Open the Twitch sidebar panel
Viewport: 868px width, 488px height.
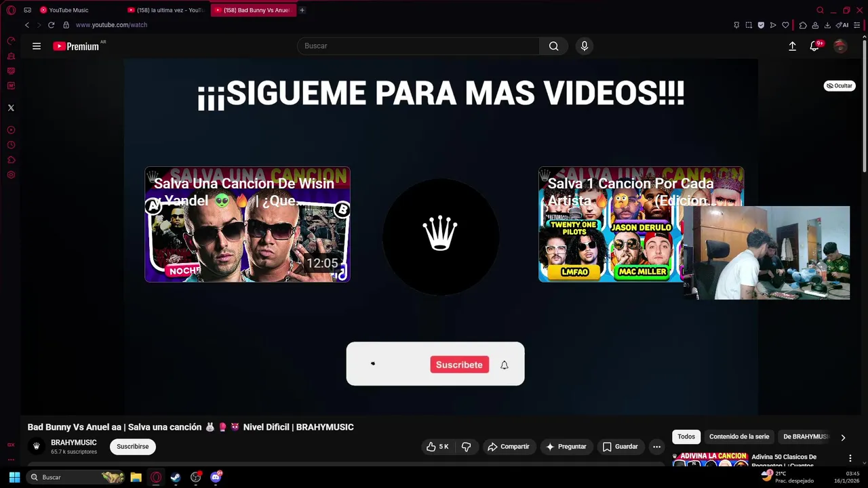[x=11, y=70]
